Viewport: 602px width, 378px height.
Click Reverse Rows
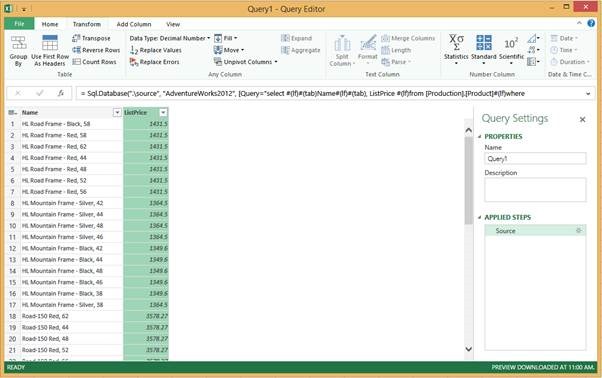[x=96, y=50]
